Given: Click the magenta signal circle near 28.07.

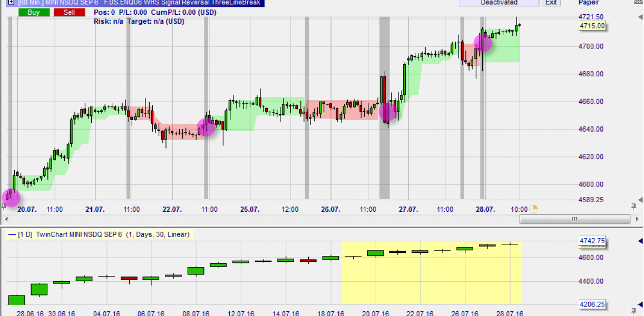Looking at the screenshot, I should tap(483, 43).
